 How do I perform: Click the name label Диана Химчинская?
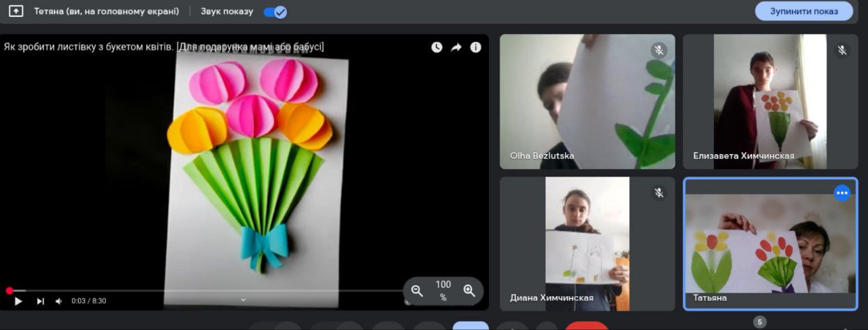click(x=551, y=297)
